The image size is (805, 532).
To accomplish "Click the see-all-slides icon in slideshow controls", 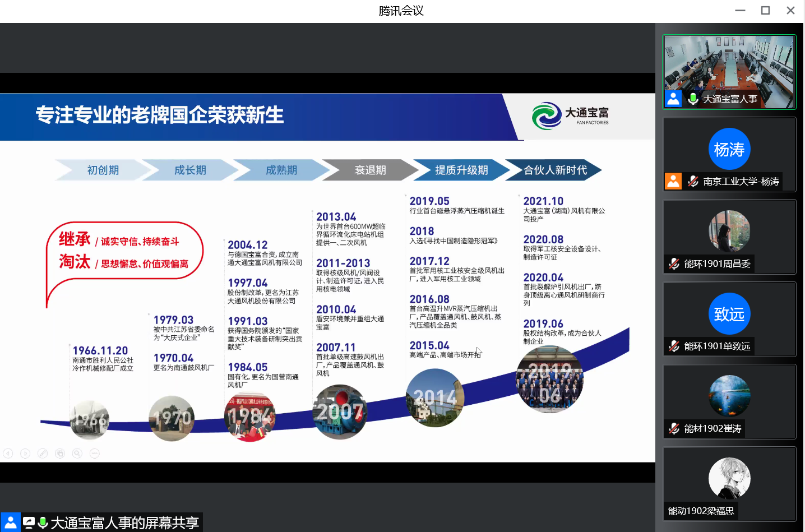I will point(60,454).
